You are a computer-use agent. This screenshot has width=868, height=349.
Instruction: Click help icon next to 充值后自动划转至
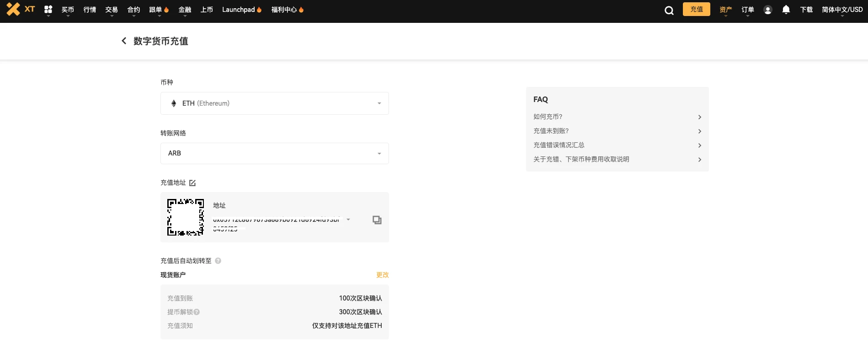(218, 261)
